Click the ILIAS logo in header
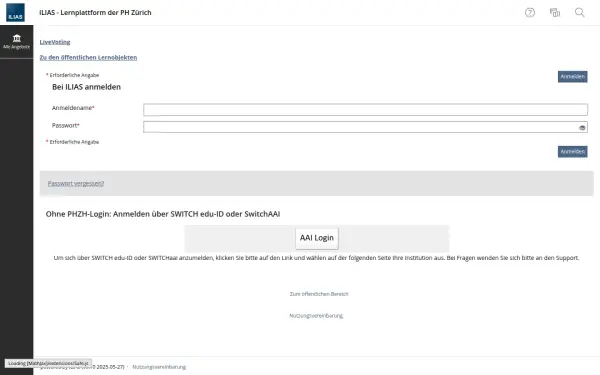 [x=15, y=13]
